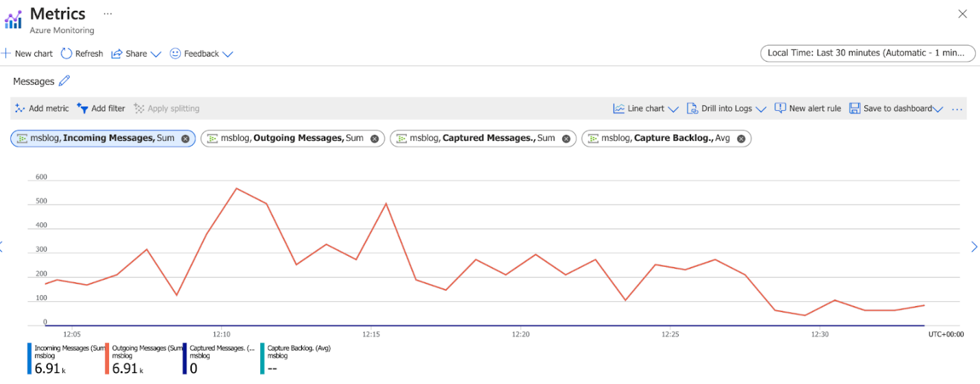Toggle Incoming Messages legend entry

pos(66,359)
